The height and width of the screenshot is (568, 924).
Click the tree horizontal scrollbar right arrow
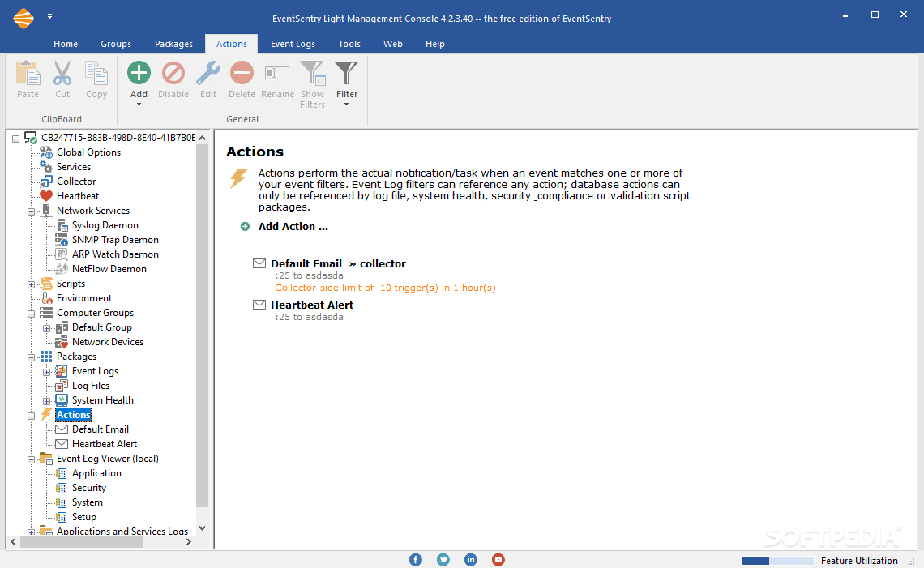click(189, 541)
